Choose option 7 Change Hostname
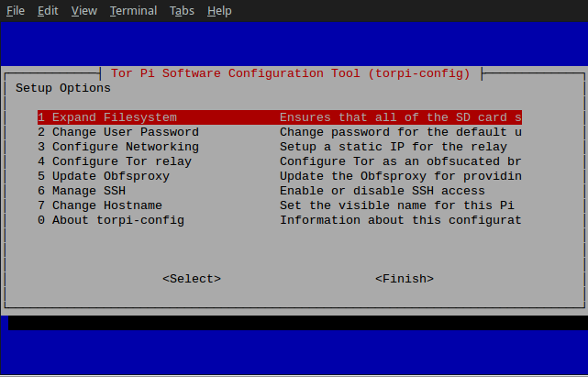 [x=280, y=205]
